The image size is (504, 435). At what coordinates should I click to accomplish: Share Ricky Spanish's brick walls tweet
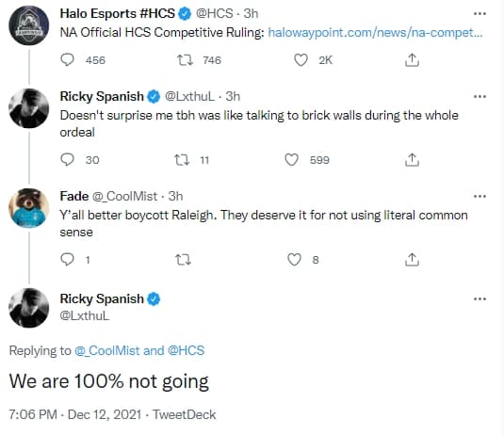(x=412, y=160)
